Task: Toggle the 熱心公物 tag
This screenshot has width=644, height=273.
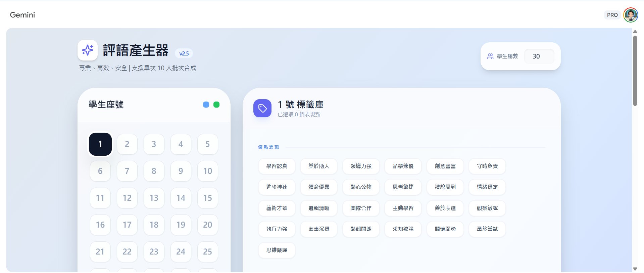Action: pyautogui.click(x=361, y=187)
